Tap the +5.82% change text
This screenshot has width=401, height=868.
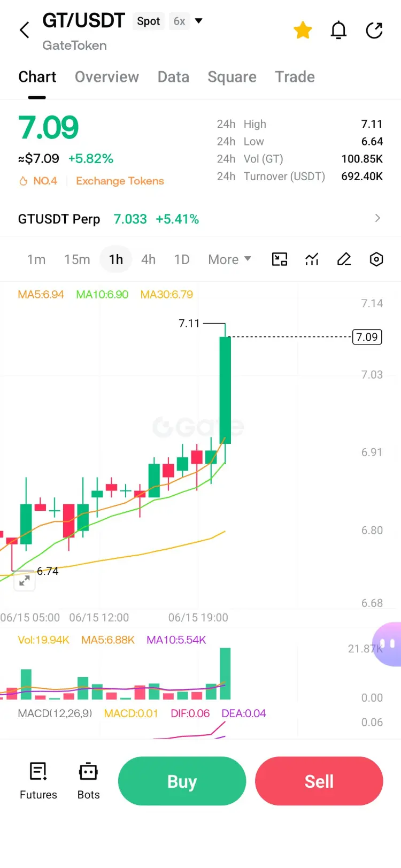(x=91, y=159)
